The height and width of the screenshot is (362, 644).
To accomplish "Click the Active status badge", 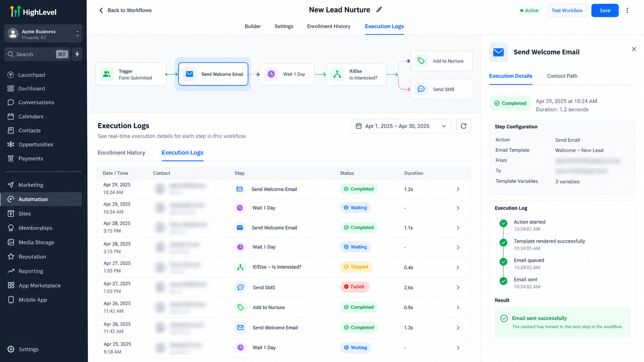I will coord(530,10).
